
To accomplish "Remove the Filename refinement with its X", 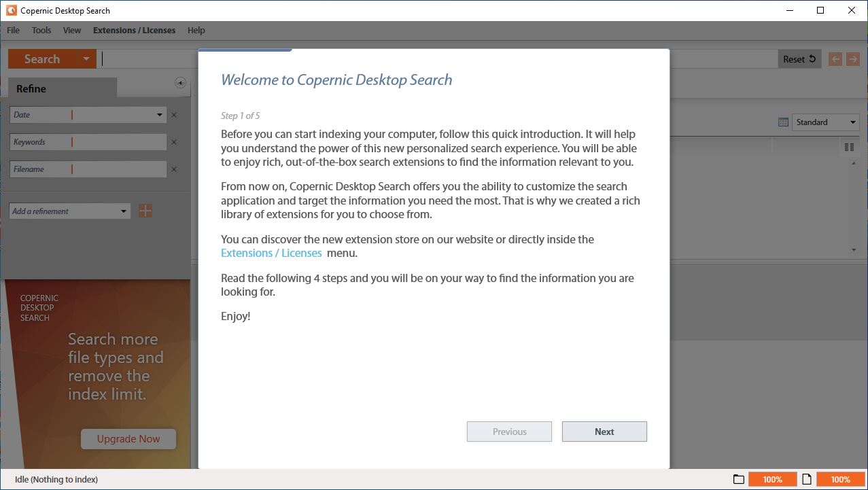I will tap(174, 169).
